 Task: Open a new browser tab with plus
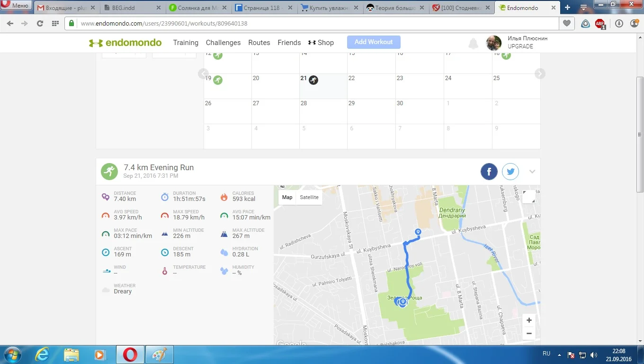(x=568, y=8)
